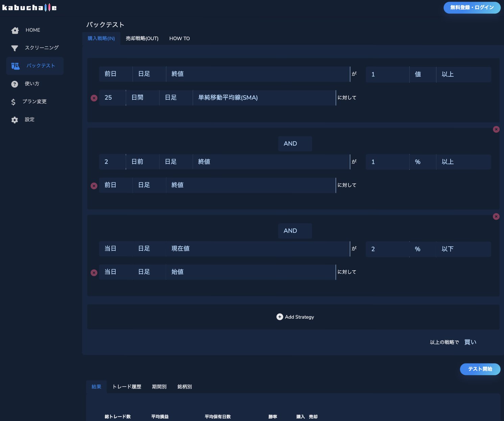The width and height of the screenshot is (504, 421).
Task: Click the 無料登録・ログイン button
Action: click(472, 7)
